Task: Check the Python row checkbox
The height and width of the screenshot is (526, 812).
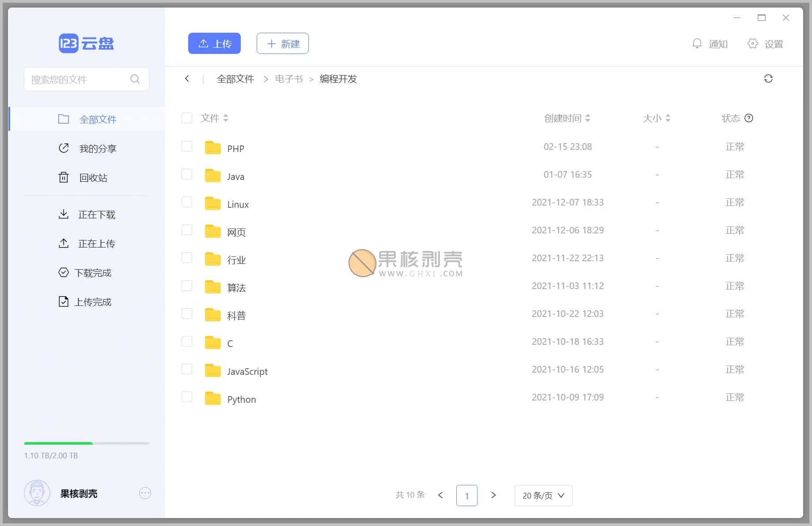Action: click(x=187, y=397)
